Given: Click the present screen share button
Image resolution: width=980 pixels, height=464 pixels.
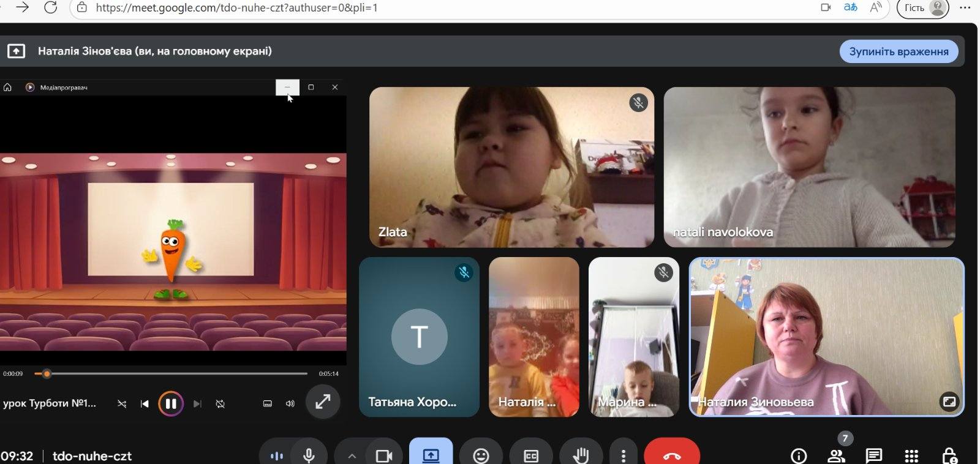Looking at the screenshot, I should (x=431, y=455).
